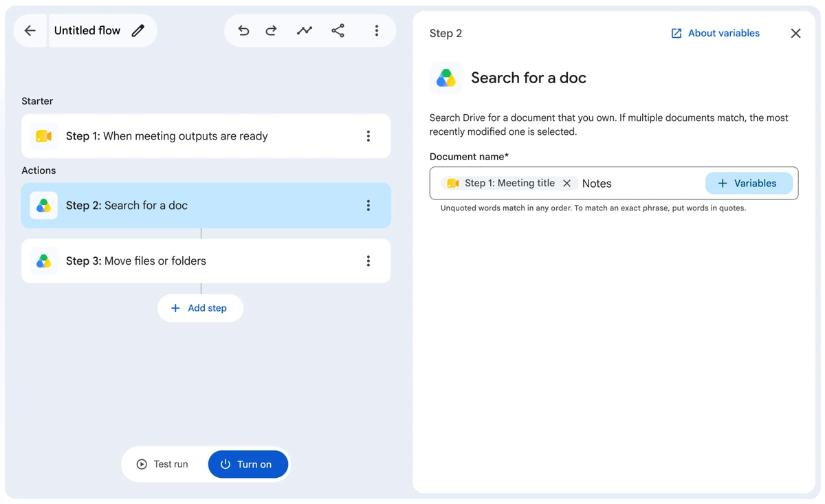825x504 pixels.
Task: Click the Actions section label
Action: 38,171
